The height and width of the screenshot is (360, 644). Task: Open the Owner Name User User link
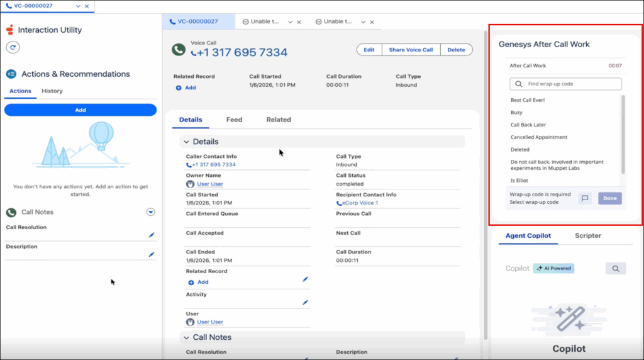[x=210, y=184]
